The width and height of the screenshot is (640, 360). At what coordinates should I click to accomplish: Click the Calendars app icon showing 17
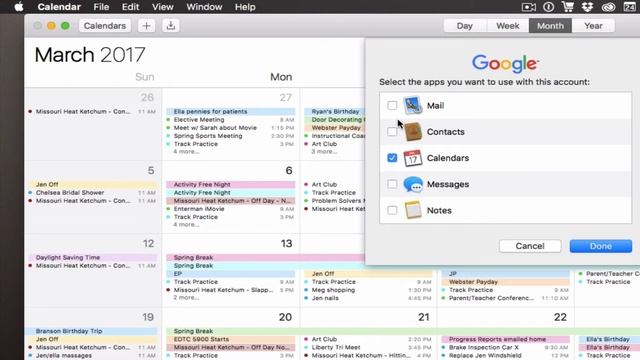pyautogui.click(x=413, y=158)
